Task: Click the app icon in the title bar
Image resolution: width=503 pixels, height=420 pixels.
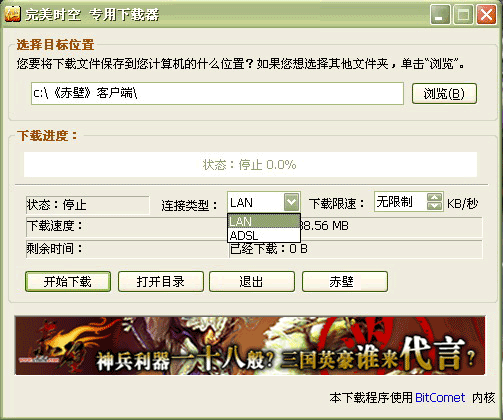Action: tap(12, 14)
